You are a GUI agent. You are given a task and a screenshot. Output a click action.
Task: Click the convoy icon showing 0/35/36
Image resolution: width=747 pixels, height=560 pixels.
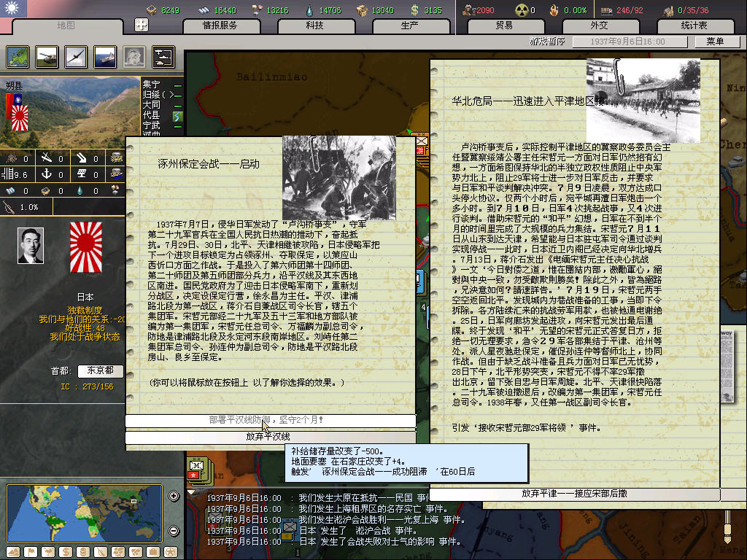668,10
